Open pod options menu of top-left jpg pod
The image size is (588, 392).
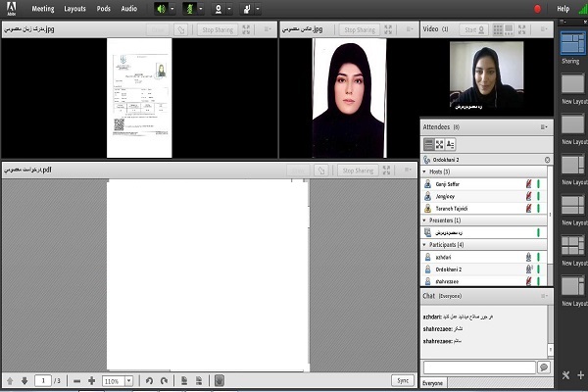[x=268, y=29]
